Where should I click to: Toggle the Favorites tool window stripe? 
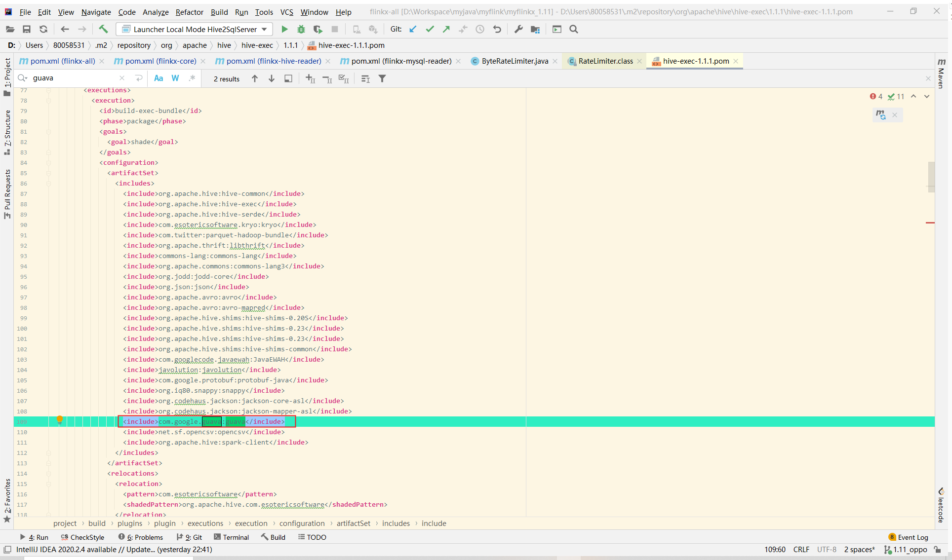click(7, 501)
